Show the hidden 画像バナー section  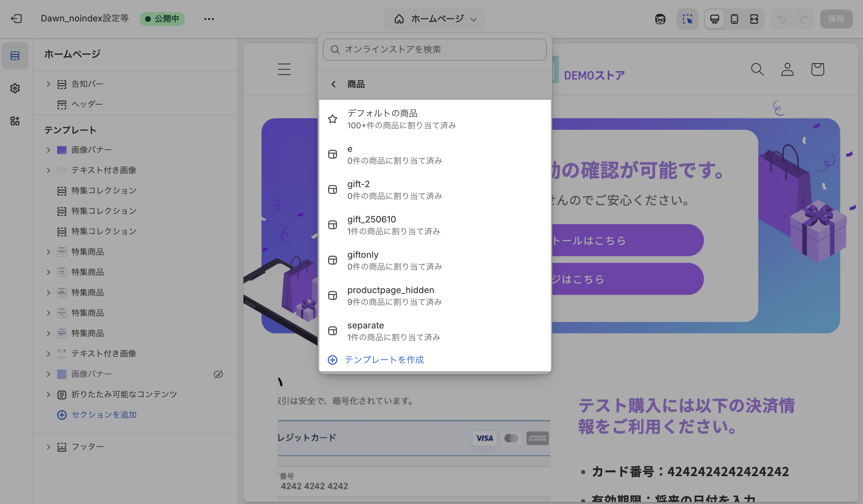pyautogui.click(x=218, y=374)
